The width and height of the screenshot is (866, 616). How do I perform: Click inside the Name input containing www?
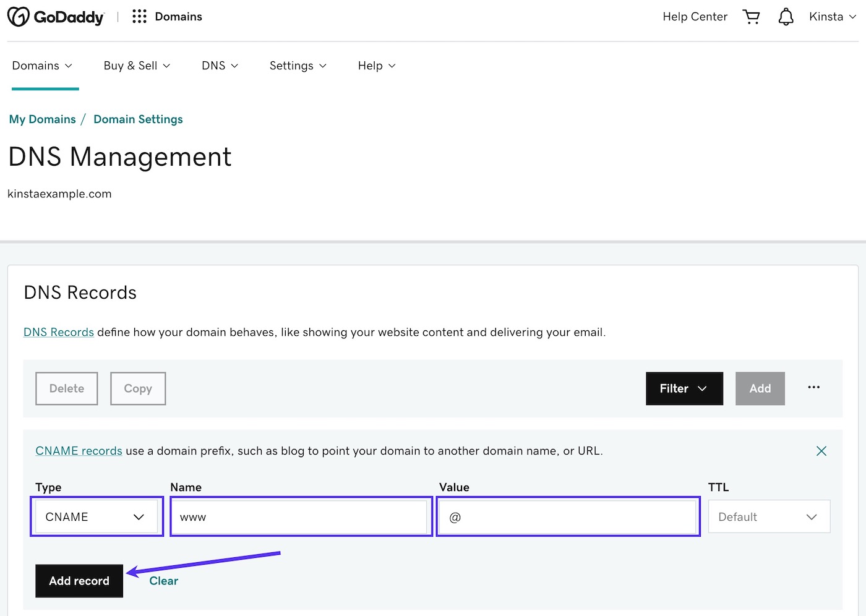coord(301,516)
